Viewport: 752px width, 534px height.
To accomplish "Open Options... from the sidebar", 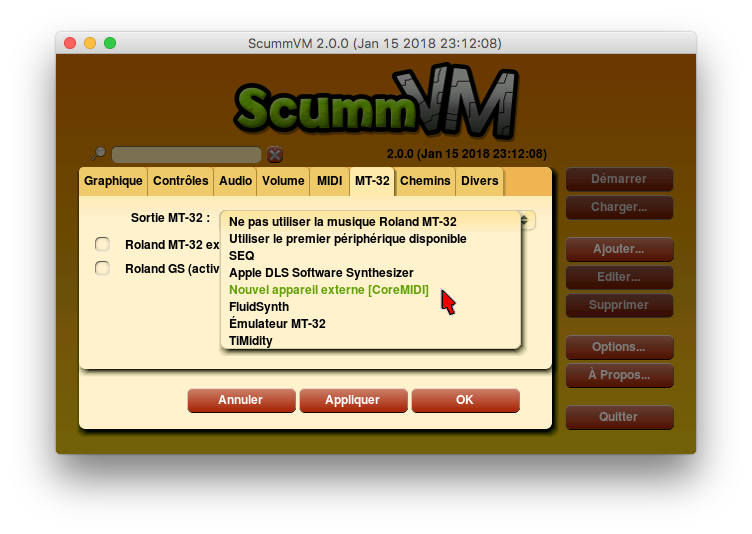I will coord(619,347).
